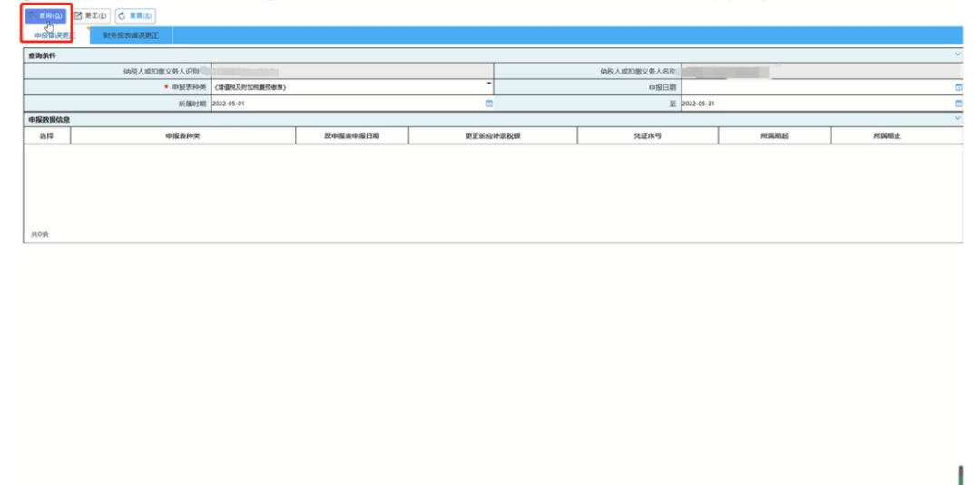The image size is (980, 485).
Task: Click the 查询(Q) search button
Action: click(45, 15)
